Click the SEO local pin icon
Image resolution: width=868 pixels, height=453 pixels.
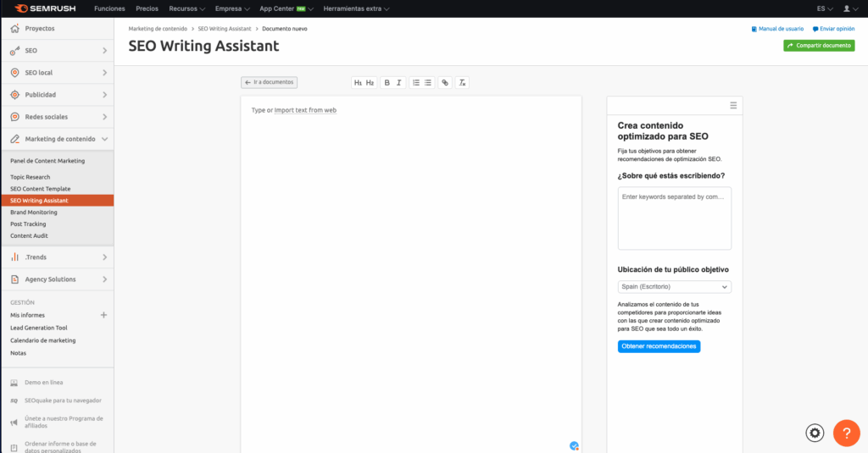[x=15, y=73]
